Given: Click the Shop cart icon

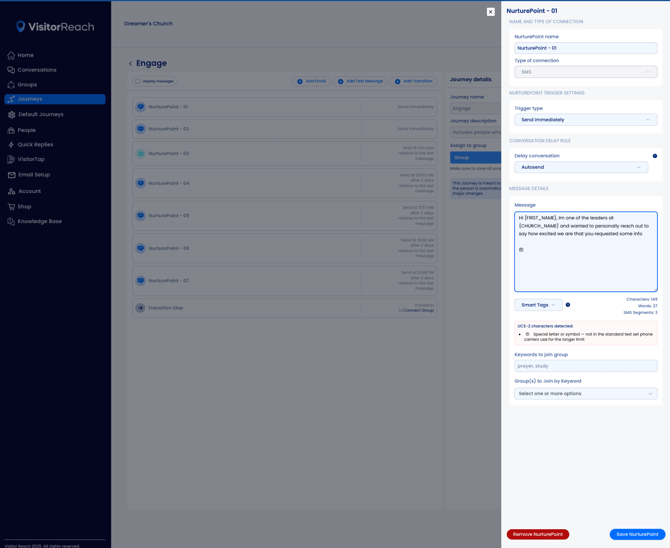Looking at the screenshot, I should 11,207.
